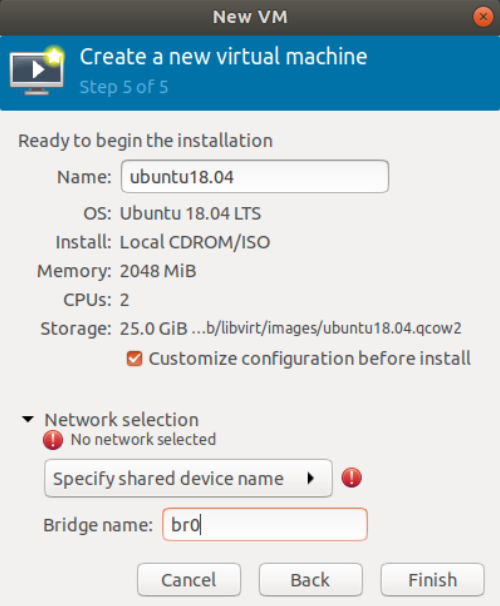Click the Local CDROM/ISO install value
Image resolution: width=500 pixels, height=606 pixels.
tap(195, 242)
